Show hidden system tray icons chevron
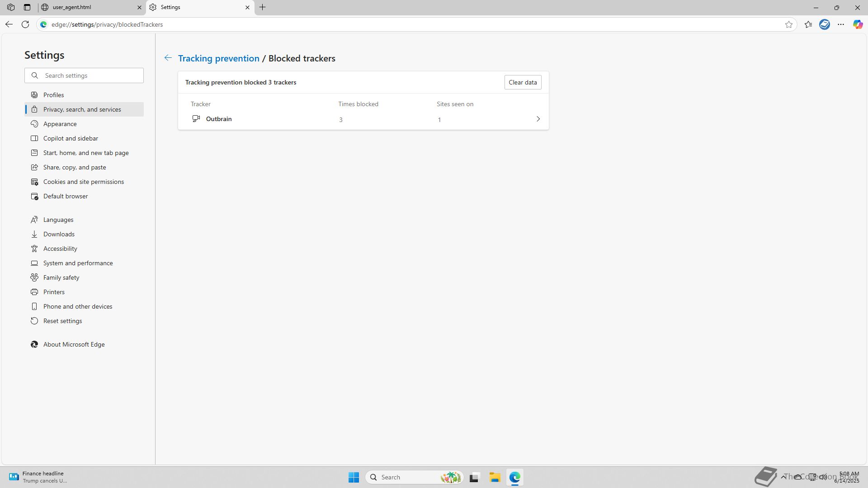 click(783, 477)
